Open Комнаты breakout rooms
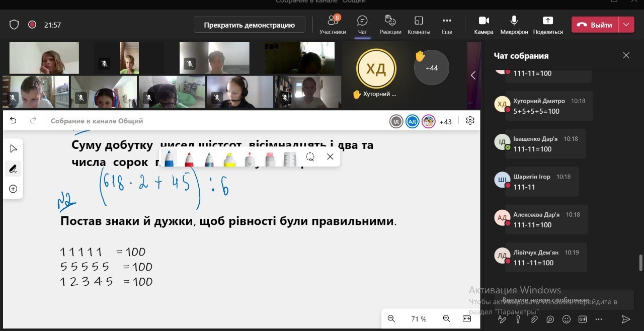The height and width of the screenshot is (331, 644). click(x=419, y=25)
